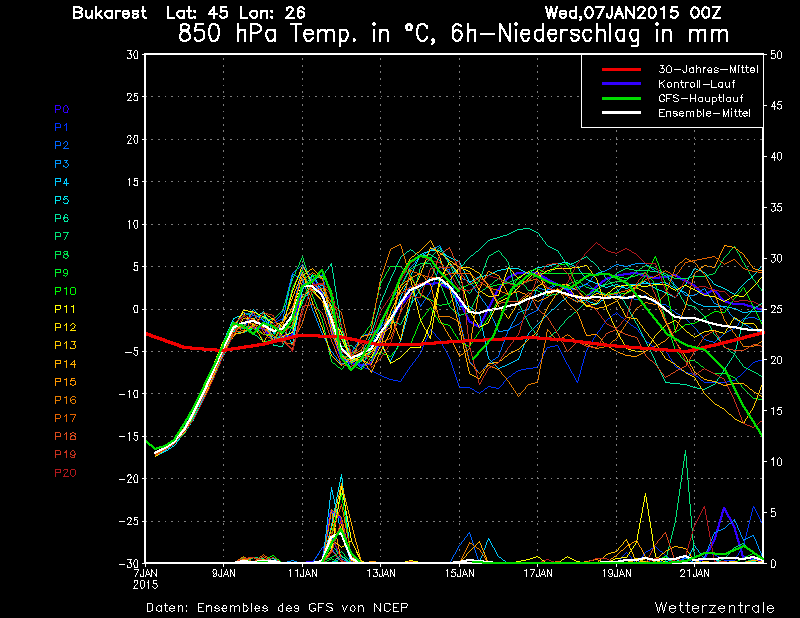
Task: Click the P20 ensemble member label
Action: click(64, 472)
